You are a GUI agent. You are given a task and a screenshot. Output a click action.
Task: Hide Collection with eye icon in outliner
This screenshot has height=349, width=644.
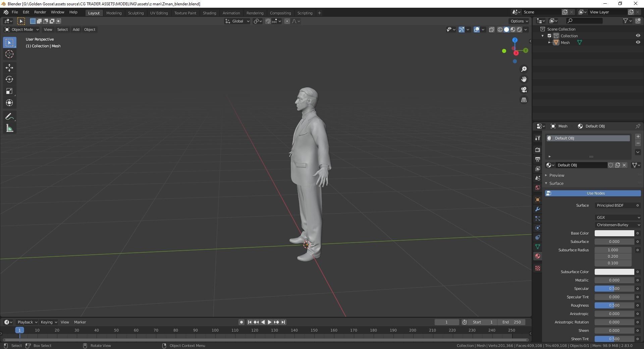(x=638, y=36)
